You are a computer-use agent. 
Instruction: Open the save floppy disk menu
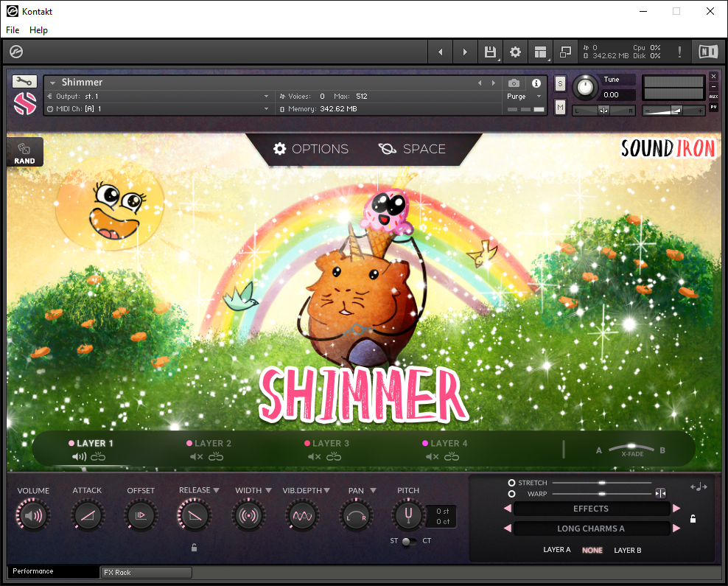point(490,52)
